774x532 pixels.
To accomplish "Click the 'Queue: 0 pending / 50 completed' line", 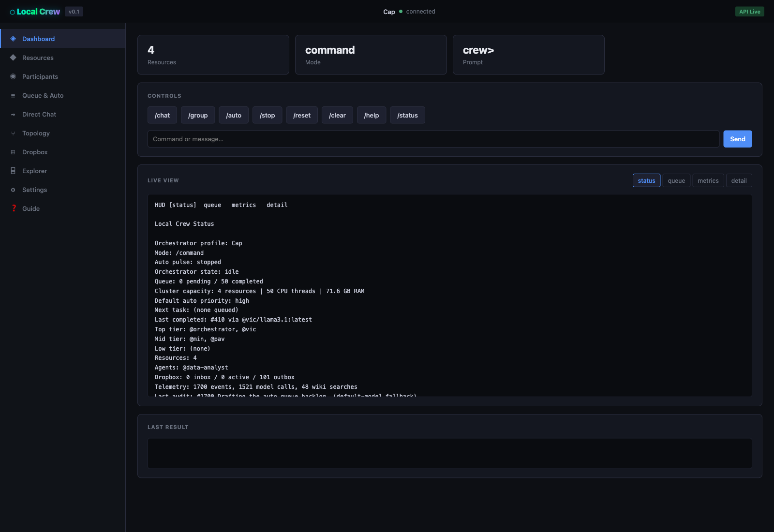I will click(209, 281).
